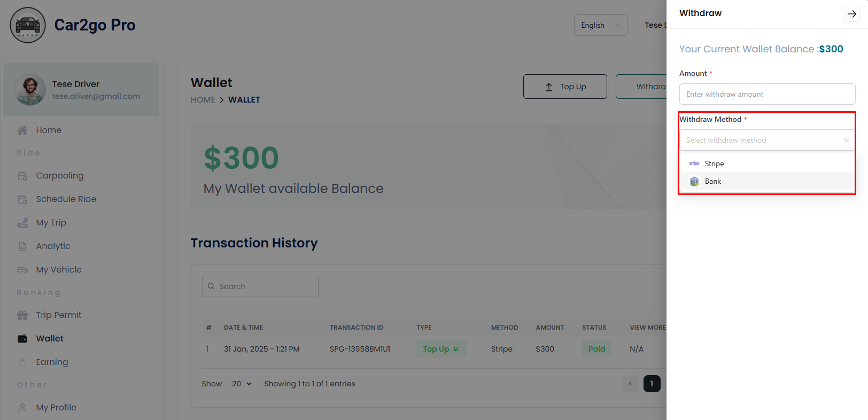Select Stripe as withdraw method
This screenshot has width=868, height=420.
coord(768,164)
